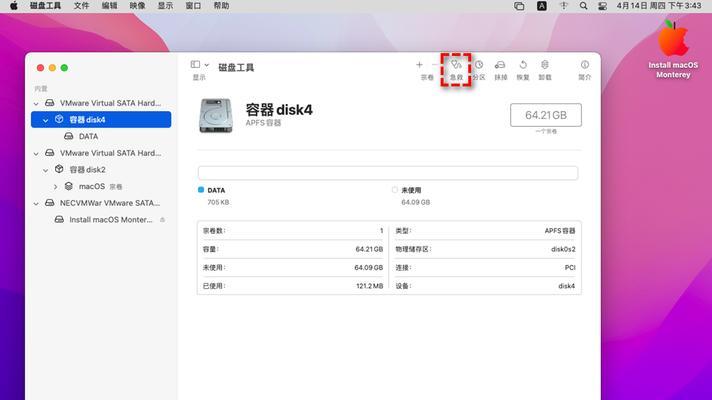Open the 帮助 menu
The image size is (712, 400).
221,6
